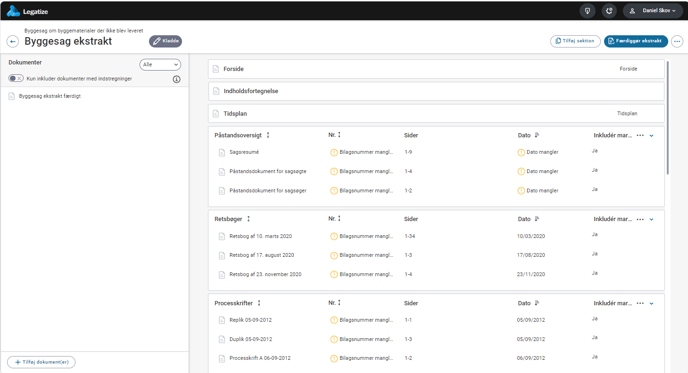Open the Alle filter dropdown
688x373 pixels.
pyautogui.click(x=160, y=65)
